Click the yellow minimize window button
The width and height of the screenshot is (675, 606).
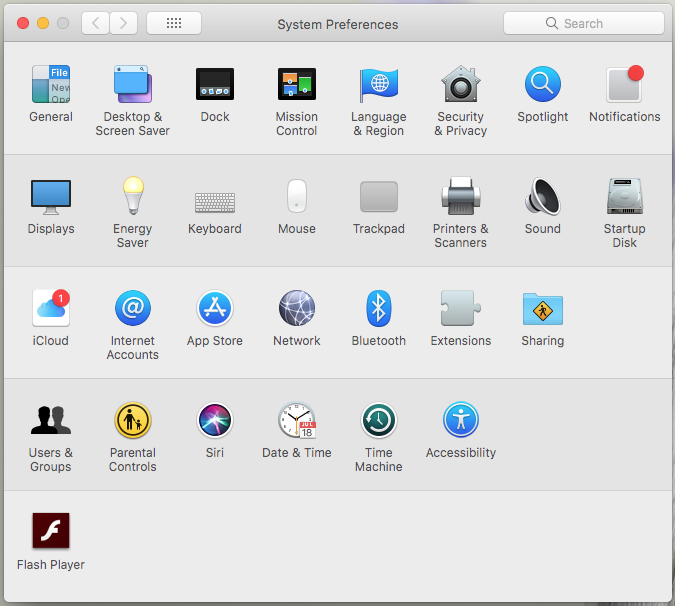point(43,23)
